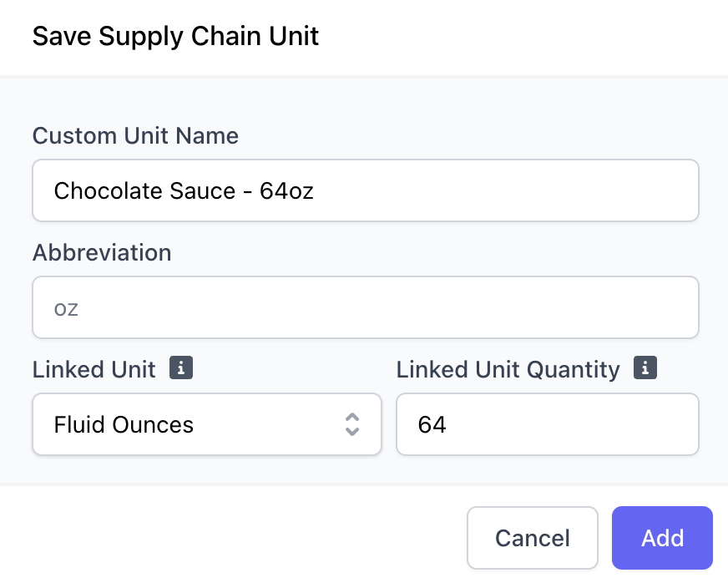Focus the Linked Unit Quantity field
Image resolution: width=728 pixels, height=588 pixels.
tap(548, 424)
